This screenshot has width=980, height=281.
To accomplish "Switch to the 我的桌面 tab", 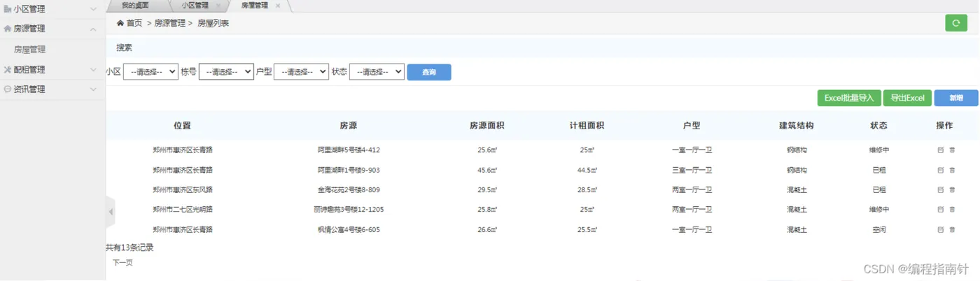I will point(134,6).
